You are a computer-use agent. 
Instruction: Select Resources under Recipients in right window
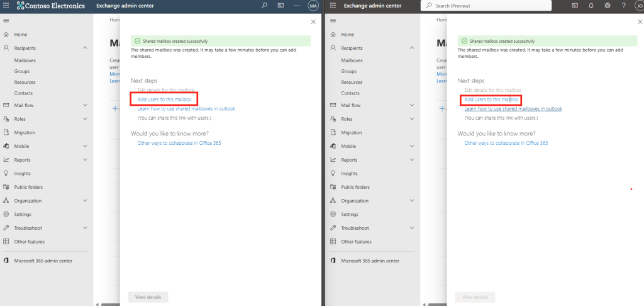pos(352,82)
